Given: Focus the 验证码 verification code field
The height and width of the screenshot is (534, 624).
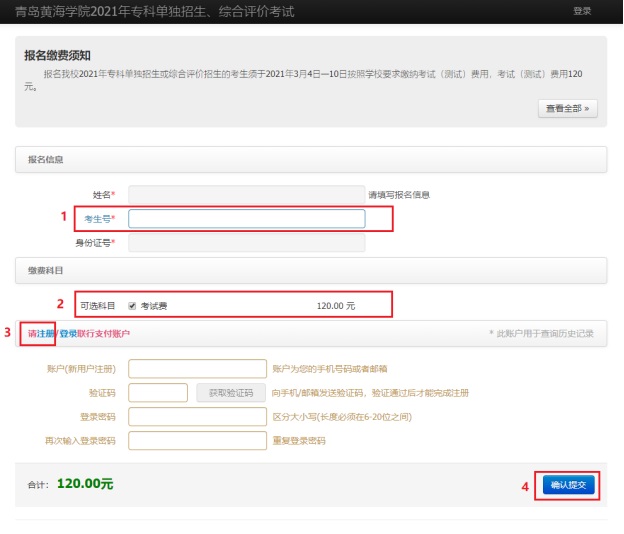Looking at the screenshot, I should [158, 393].
